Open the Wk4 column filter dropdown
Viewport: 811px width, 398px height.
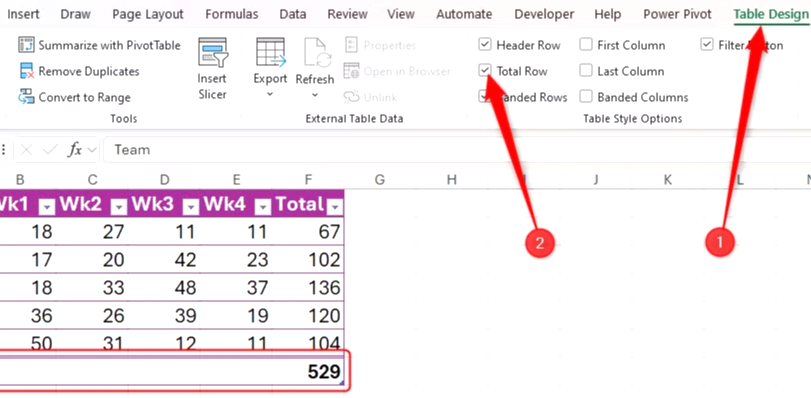pyautogui.click(x=263, y=207)
